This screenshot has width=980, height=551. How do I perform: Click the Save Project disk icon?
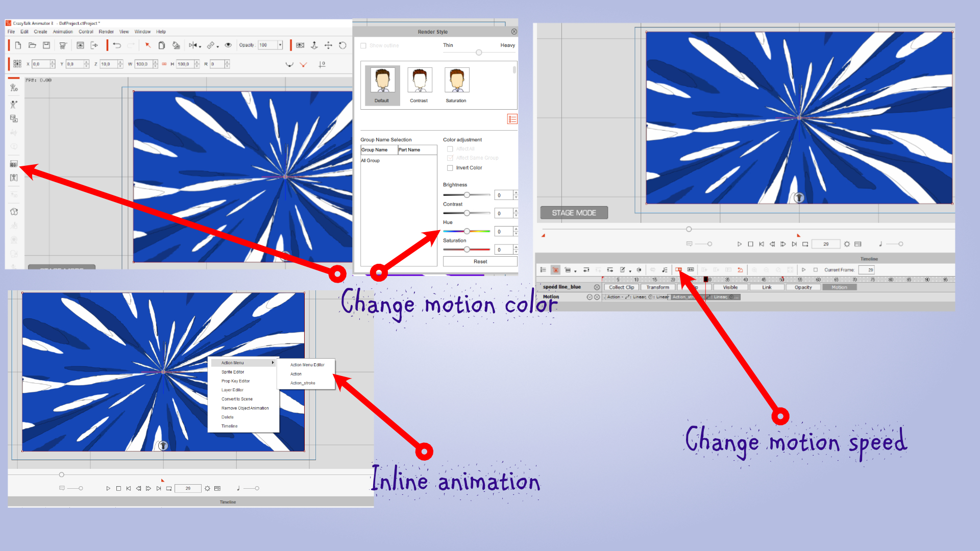click(x=46, y=45)
